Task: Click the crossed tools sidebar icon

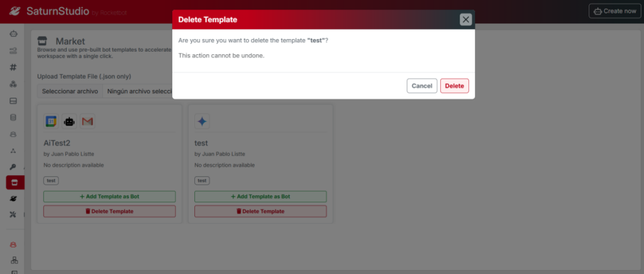Action: (x=14, y=215)
